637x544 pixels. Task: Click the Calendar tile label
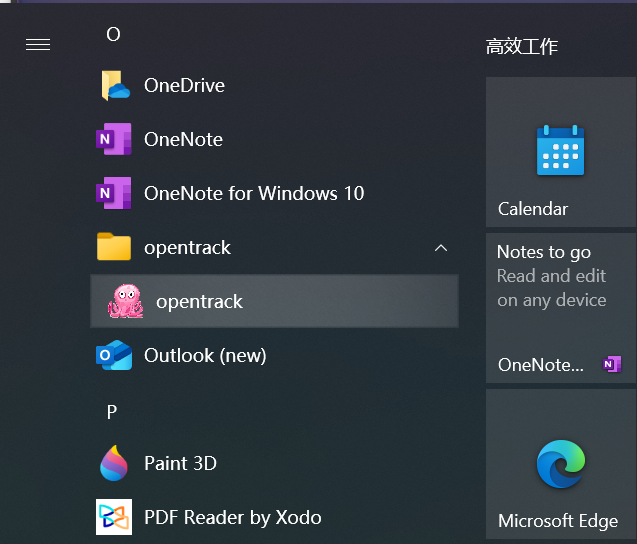(x=533, y=209)
